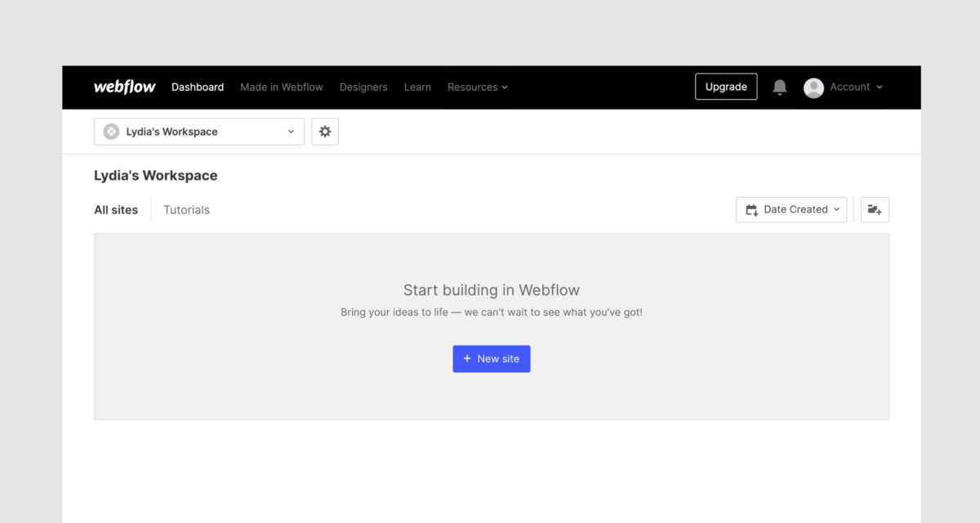Click the Webflow logo
The height and width of the screenshot is (523, 980).
pos(124,87)
